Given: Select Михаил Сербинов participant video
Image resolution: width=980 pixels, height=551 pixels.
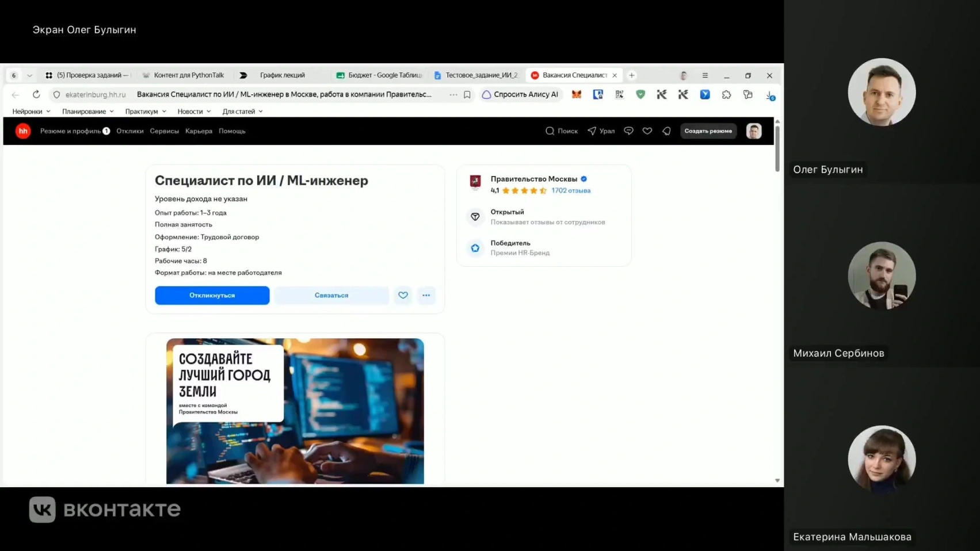Looking at the screenshot, I should coord(882,275).
